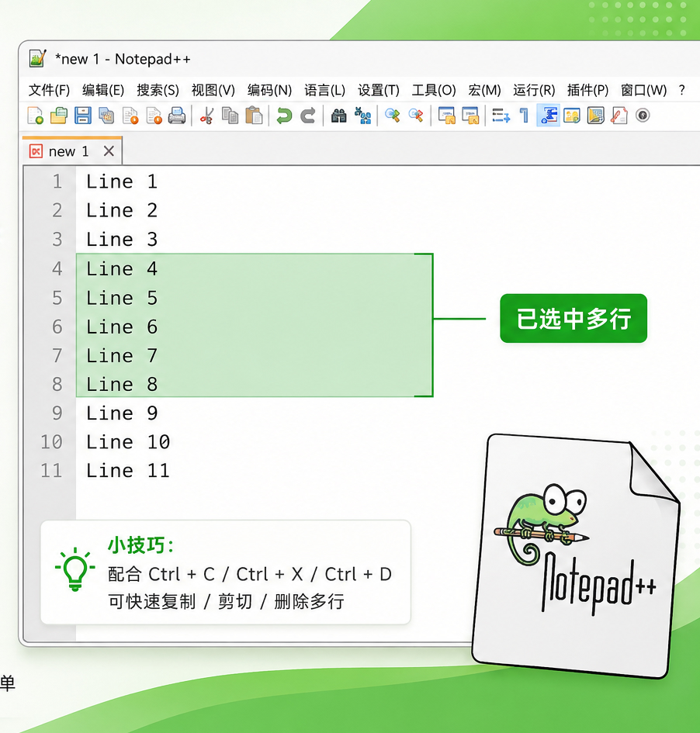Click the yellow Define Your Language icon
Viewport: 700px width, 733px height.
(x=572, y=116)
